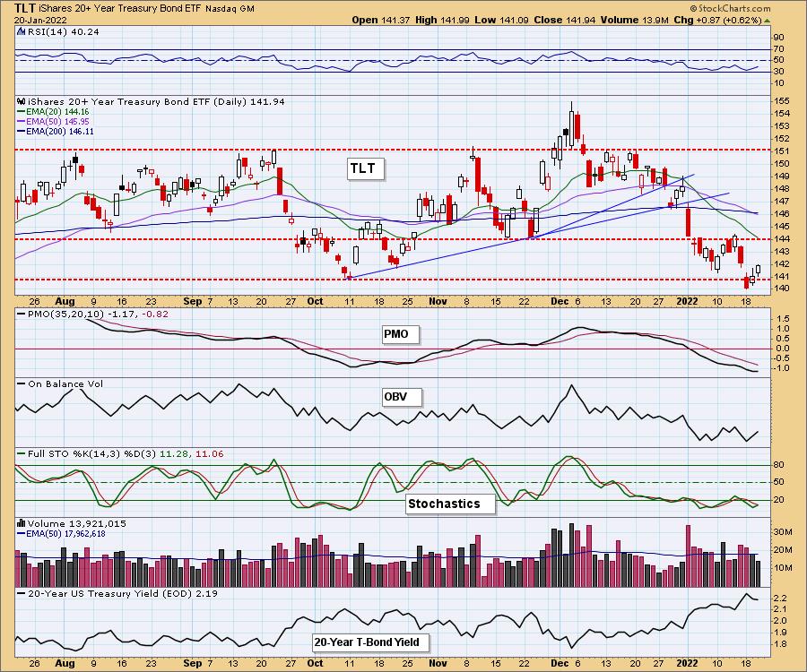
Task: Click the PMO(35,20,10) -1.17 legend
Action: (x=92, y=314)
